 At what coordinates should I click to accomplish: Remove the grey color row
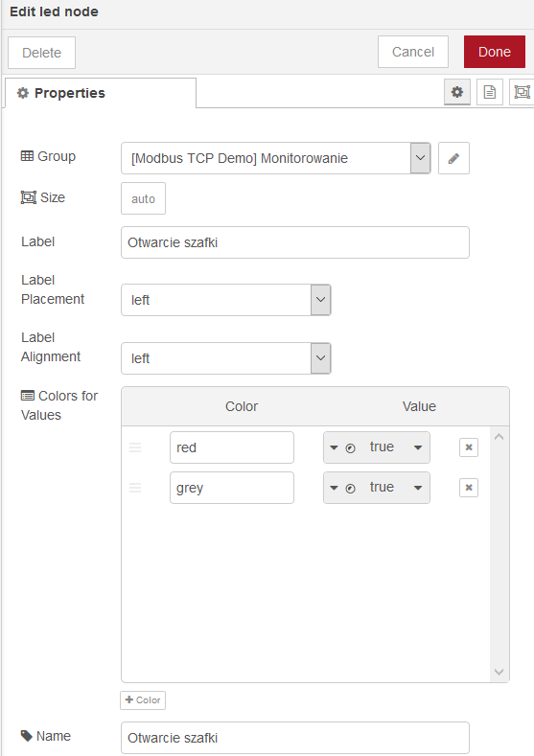[x=469, y=488]
